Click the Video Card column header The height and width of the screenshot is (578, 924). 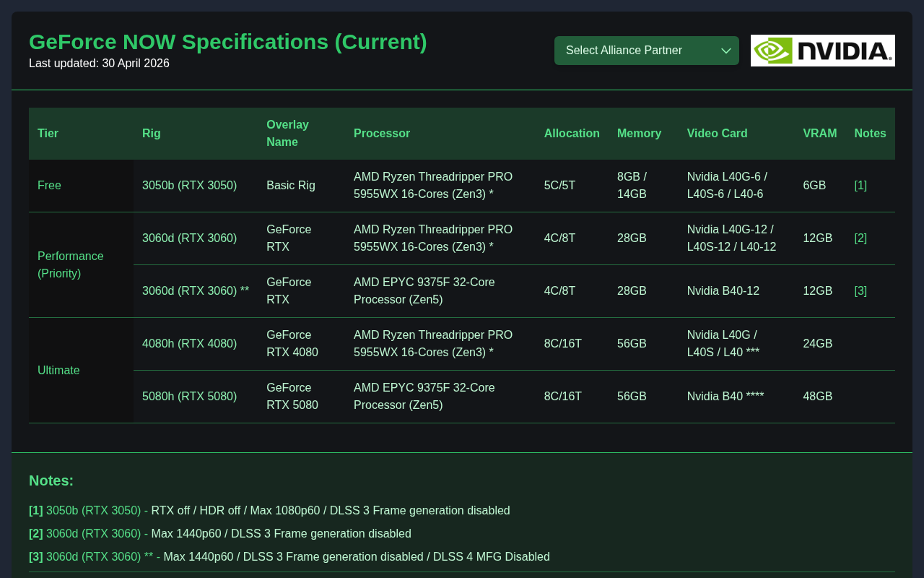pyautogui.click(x=718, y=134)
